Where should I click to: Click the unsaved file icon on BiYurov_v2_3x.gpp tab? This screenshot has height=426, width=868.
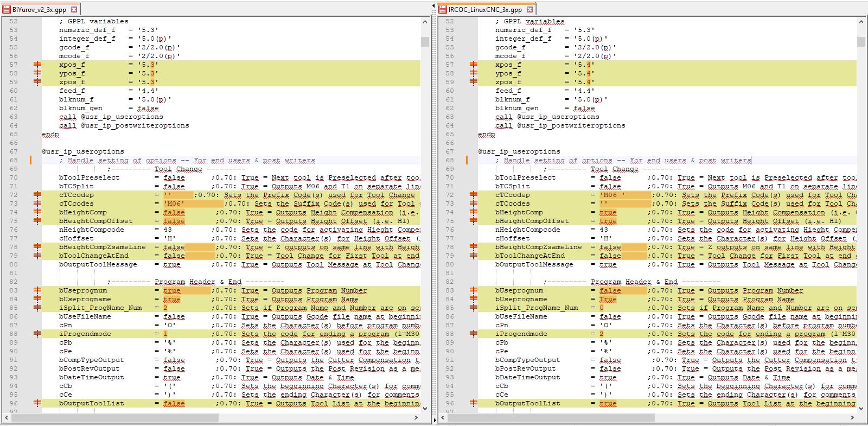(x=7, y=9)
